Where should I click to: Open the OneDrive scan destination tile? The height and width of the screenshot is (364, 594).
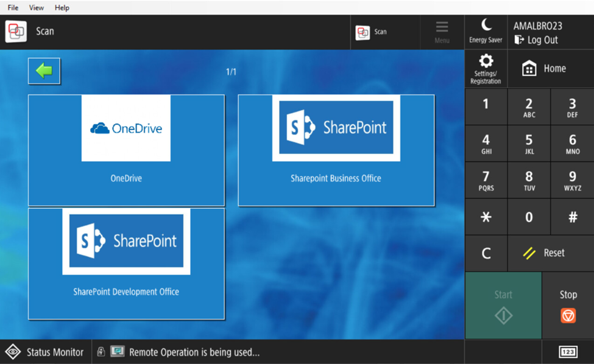click(126, 150)
